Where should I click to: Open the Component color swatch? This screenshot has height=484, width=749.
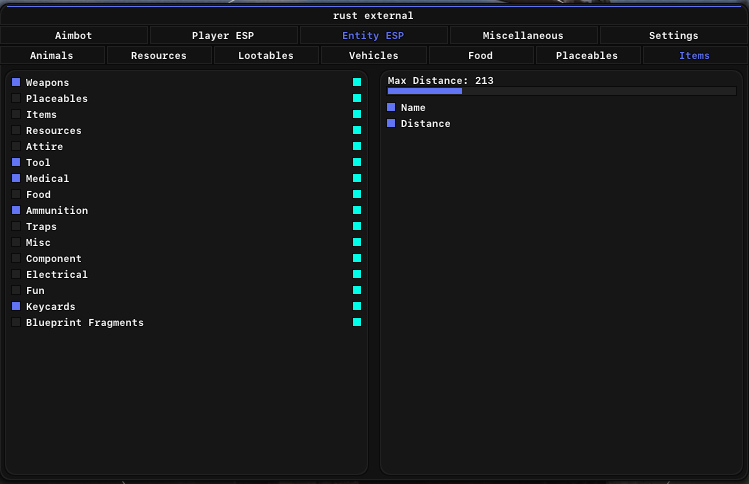(357, 258)
